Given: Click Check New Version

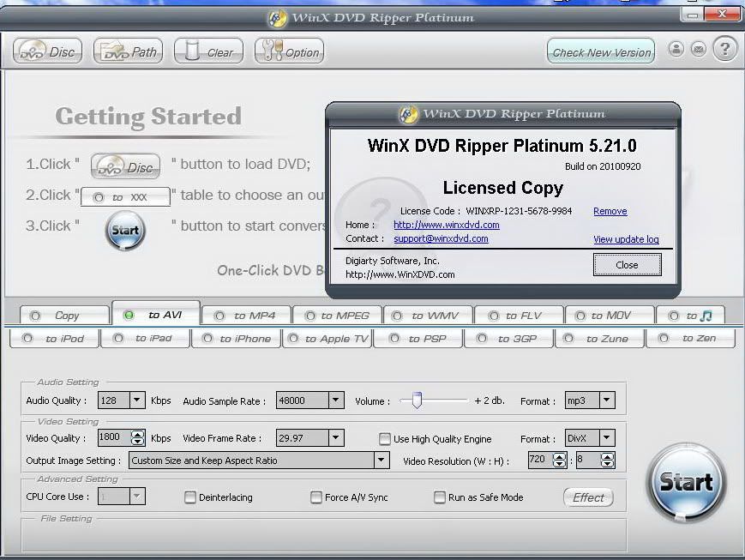Looking at the screenshot, I should (601, 51).
